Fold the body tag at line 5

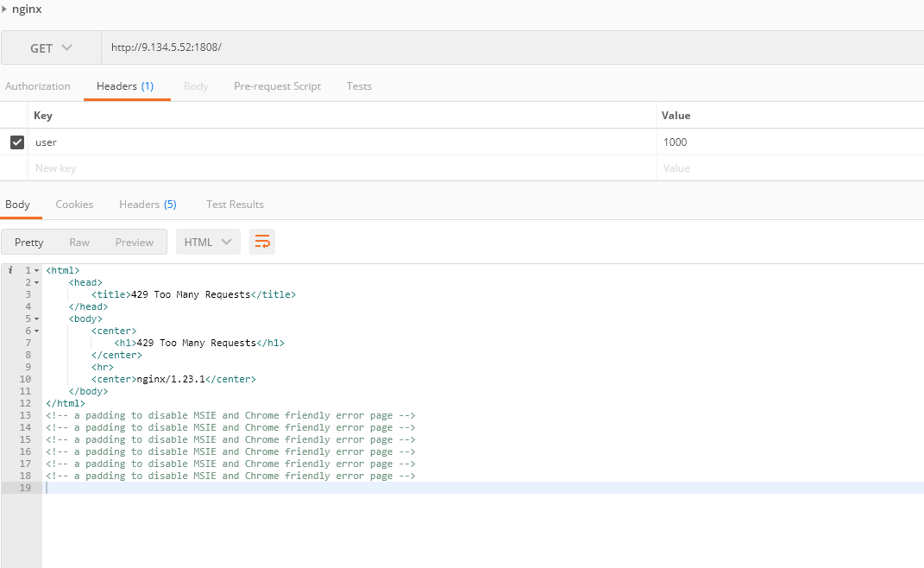tap(36, 319)
